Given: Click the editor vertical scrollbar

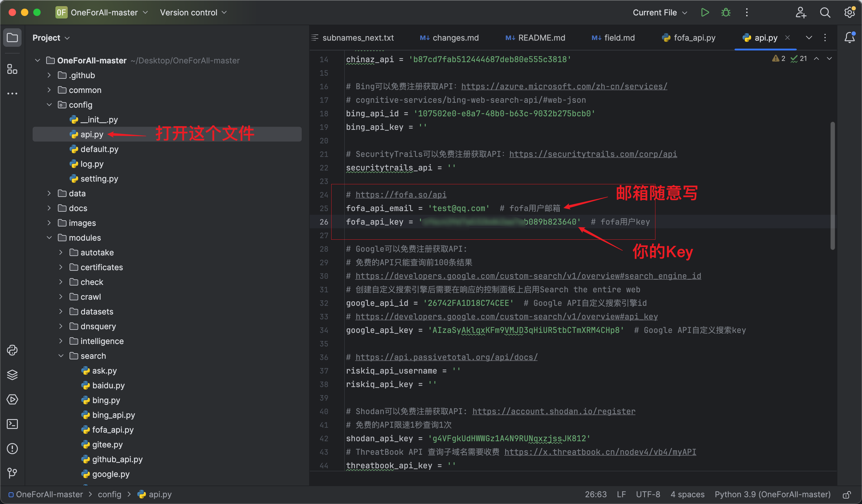Looking at the screenshot, I should tap(832, 186).
